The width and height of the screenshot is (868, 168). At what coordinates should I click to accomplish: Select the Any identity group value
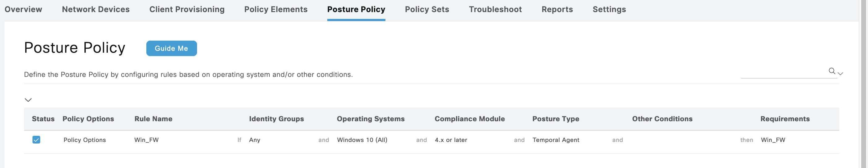255,140
